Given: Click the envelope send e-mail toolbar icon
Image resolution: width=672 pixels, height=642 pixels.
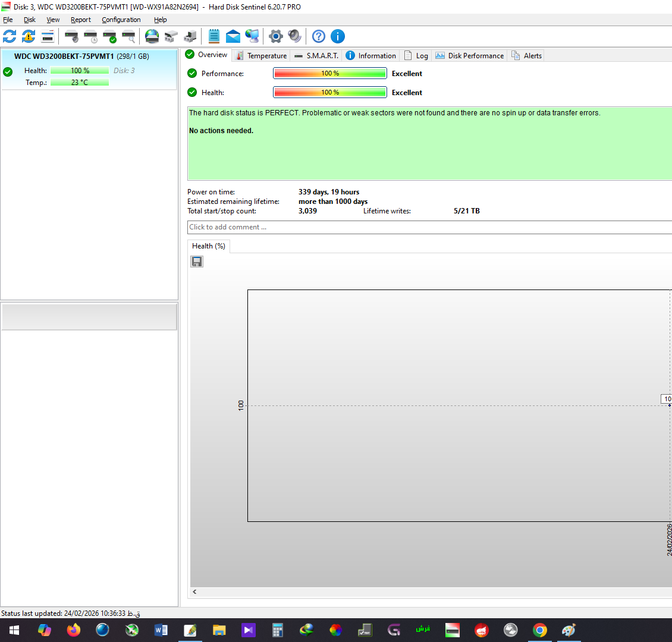Looking at the screenshot, I should pyautogui.click(x=233, y=36).
